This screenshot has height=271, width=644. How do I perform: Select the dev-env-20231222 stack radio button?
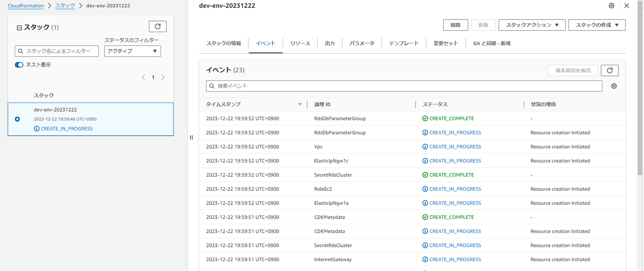click(x=17, y=119)
